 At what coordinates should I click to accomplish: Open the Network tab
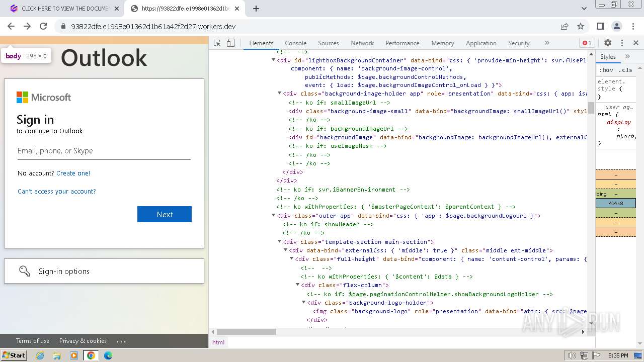(x=362, y=43)
